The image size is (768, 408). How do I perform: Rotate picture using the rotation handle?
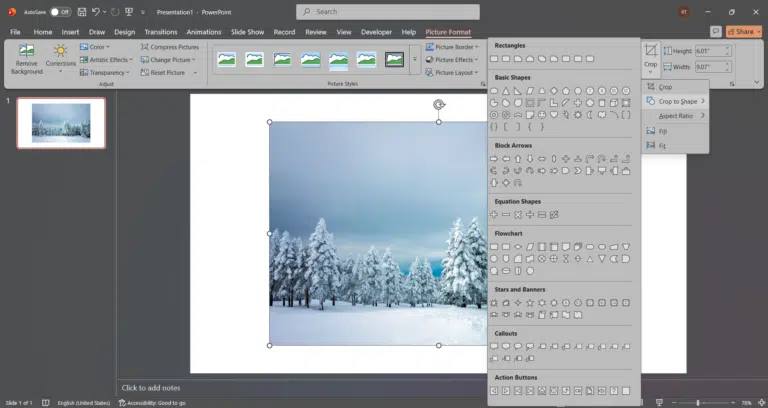(x=439, y=104)
